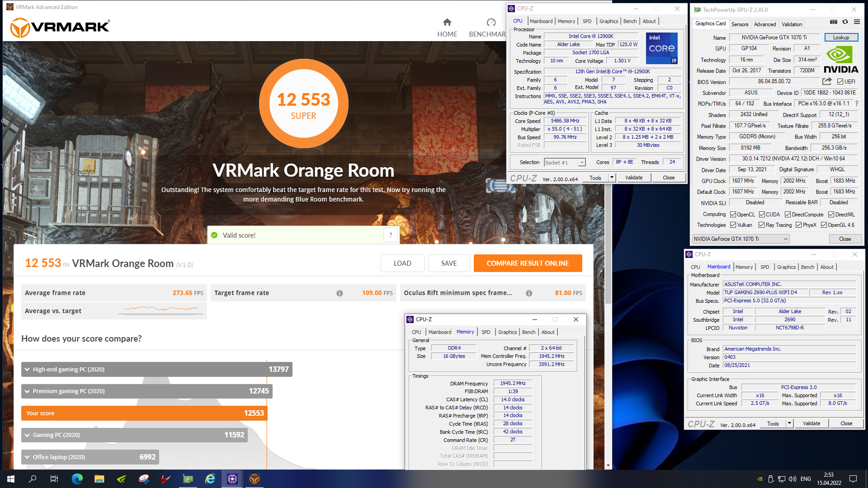868x488 pixels.
Task: Click the NVIDIA logo in GPU-Z
Action: click(x=841, y=61)
